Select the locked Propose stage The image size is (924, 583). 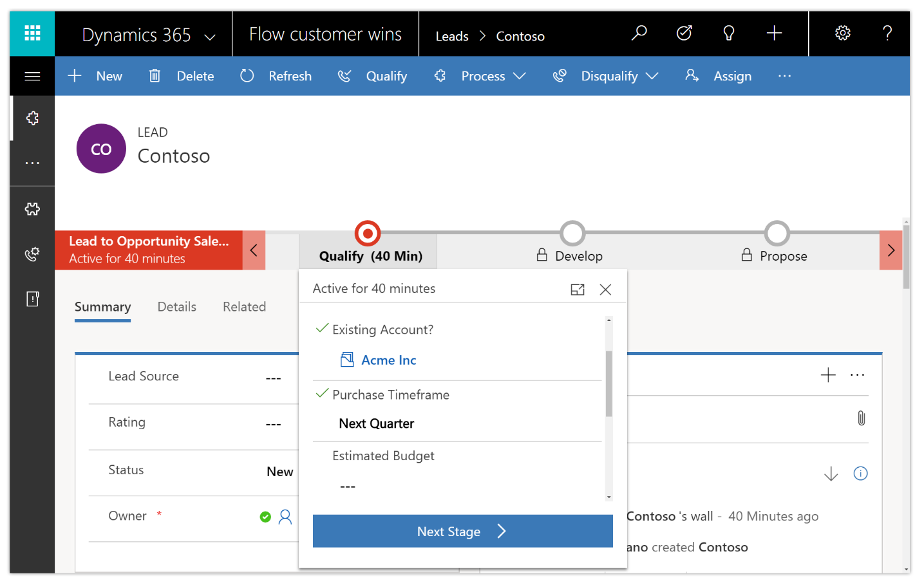pos(776,255)
